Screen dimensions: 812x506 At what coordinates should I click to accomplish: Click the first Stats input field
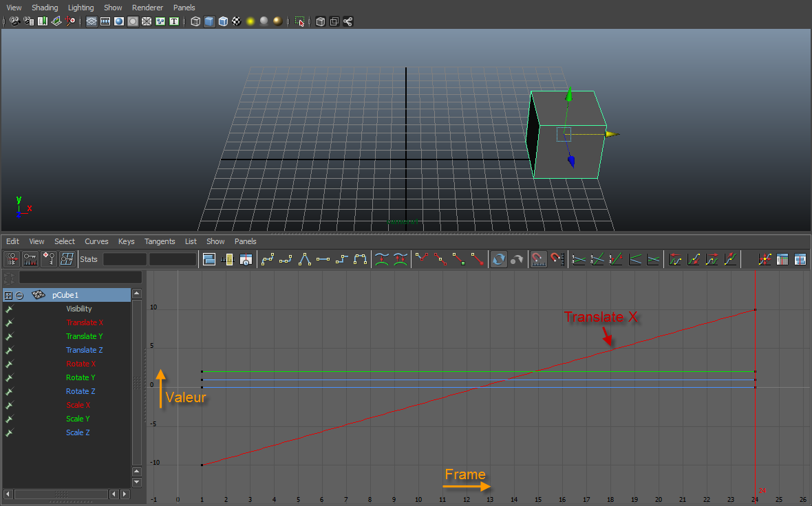[x=125, y=259]
